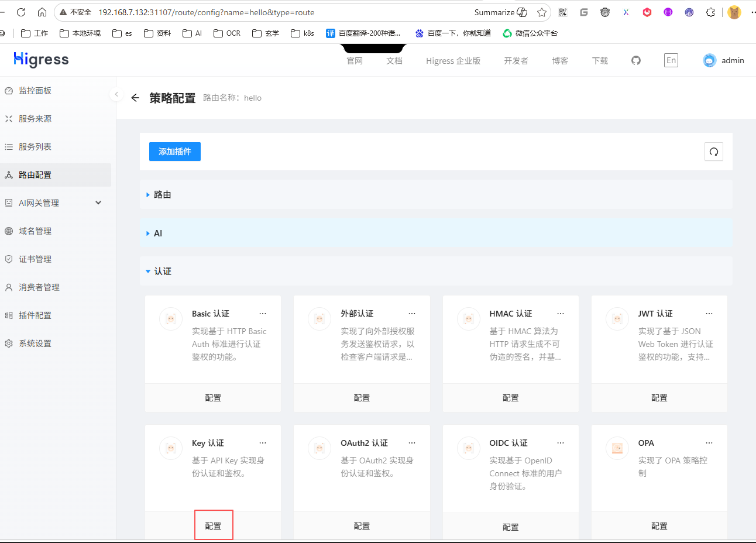Open the 百度一下 bookmark
Image resolution: width=756 pixels, height=543 pixels.
453,33
